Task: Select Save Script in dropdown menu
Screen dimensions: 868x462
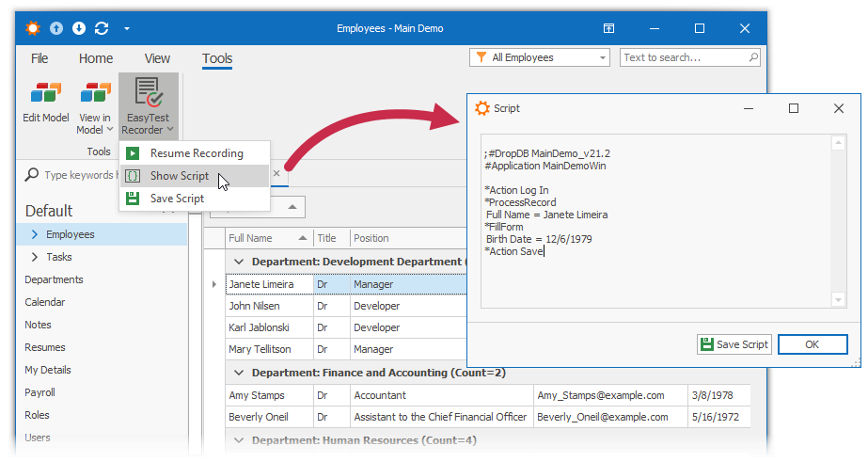Action: coord(177,199)
